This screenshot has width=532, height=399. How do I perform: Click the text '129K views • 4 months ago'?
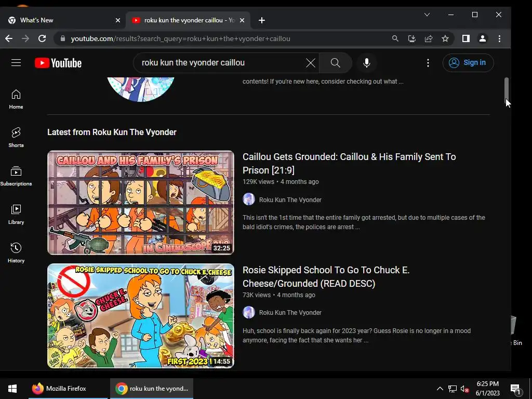pos(281,182)
